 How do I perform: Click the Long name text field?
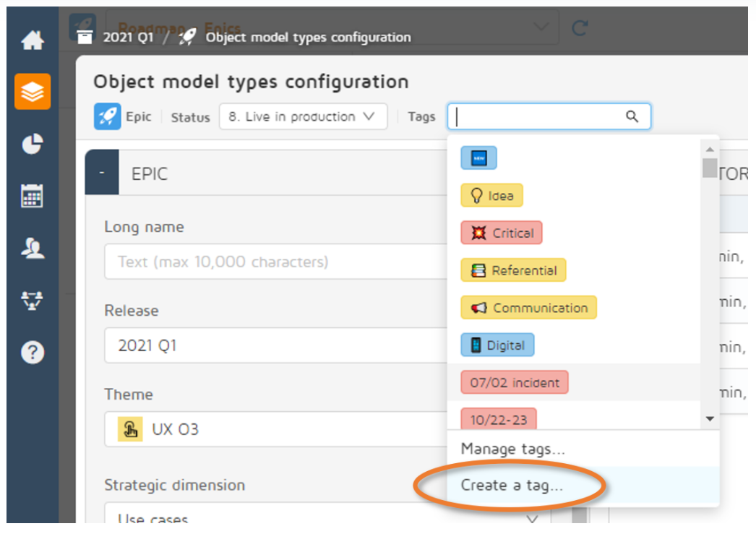click(x=275, y=262)
